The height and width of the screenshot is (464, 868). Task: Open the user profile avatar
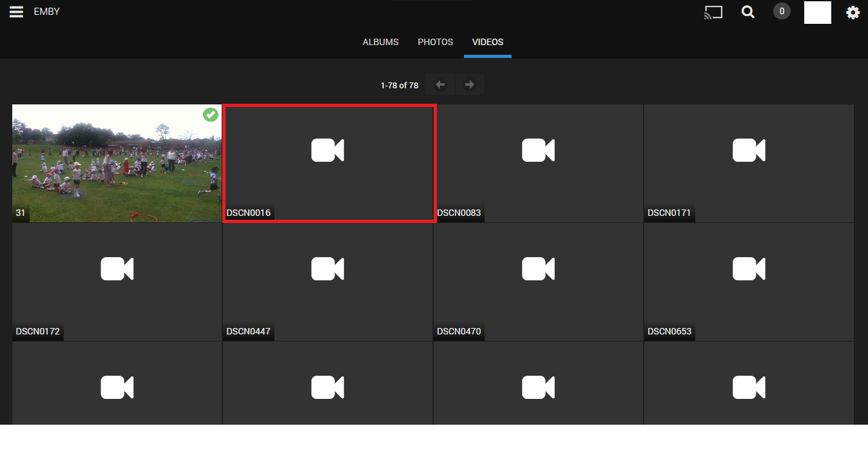click(x=817, y=12)
